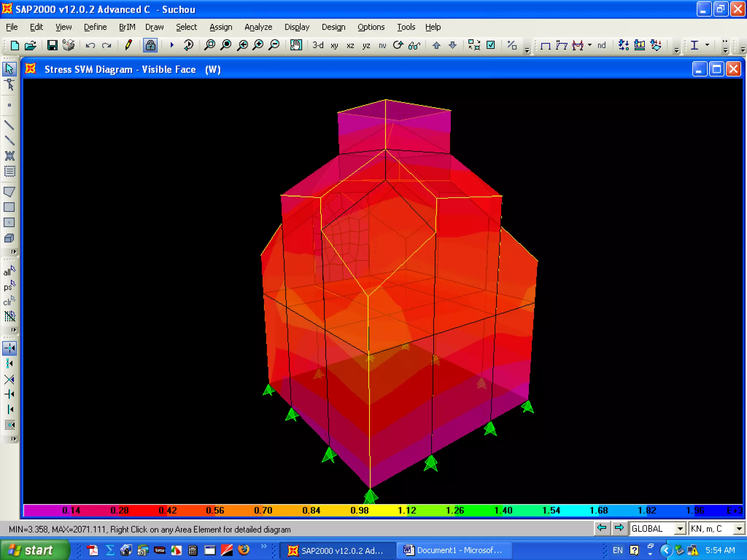
Task: Click the Rubber Band Zoom magnifier icon
Action: click(x=210, y=45)
